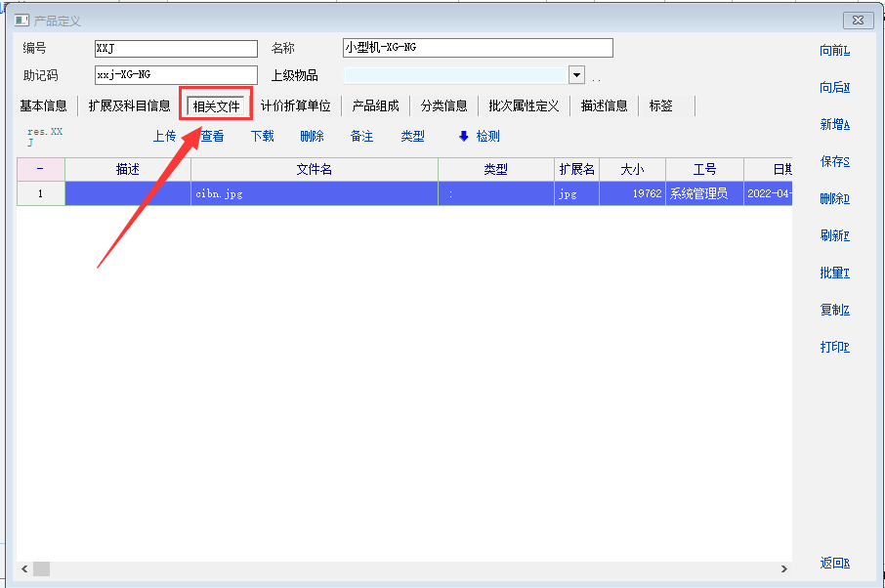The width and height of the screenshot is (885, 588).
Task: Click the 新增 button on right panel
Action: 834,125
